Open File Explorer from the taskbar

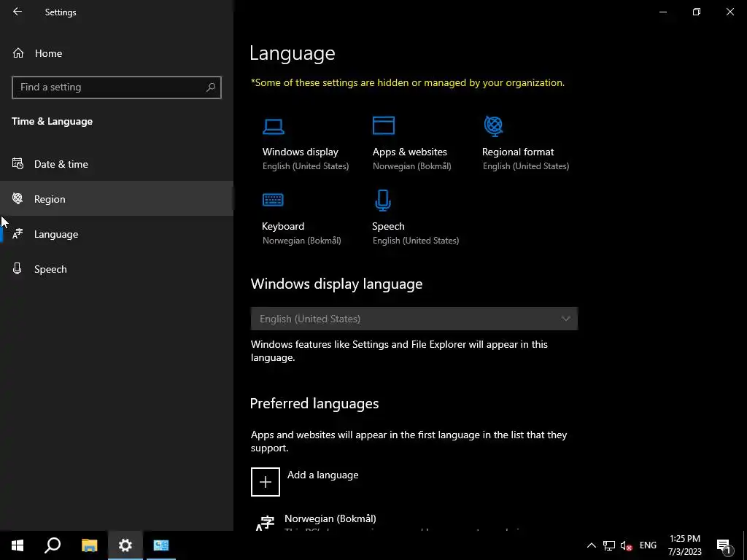pos(89,545)
